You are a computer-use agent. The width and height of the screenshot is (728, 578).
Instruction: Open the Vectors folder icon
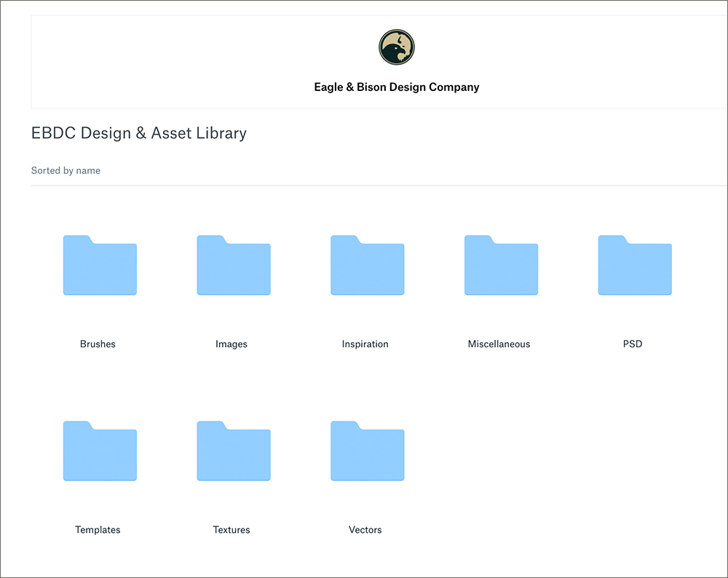click(x=367, y=451)
